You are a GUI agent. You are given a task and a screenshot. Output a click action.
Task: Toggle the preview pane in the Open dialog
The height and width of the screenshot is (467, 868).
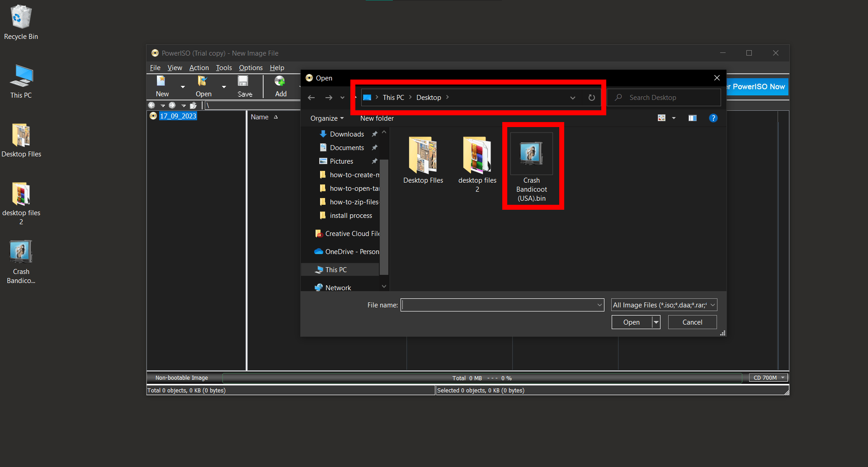692,118
